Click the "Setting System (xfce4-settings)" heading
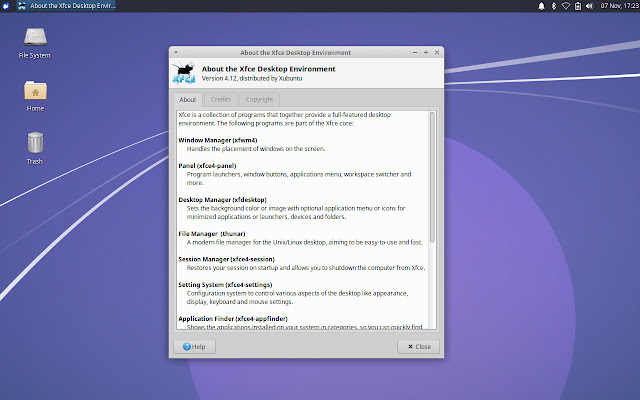640x400 pixels. point(225,284)
